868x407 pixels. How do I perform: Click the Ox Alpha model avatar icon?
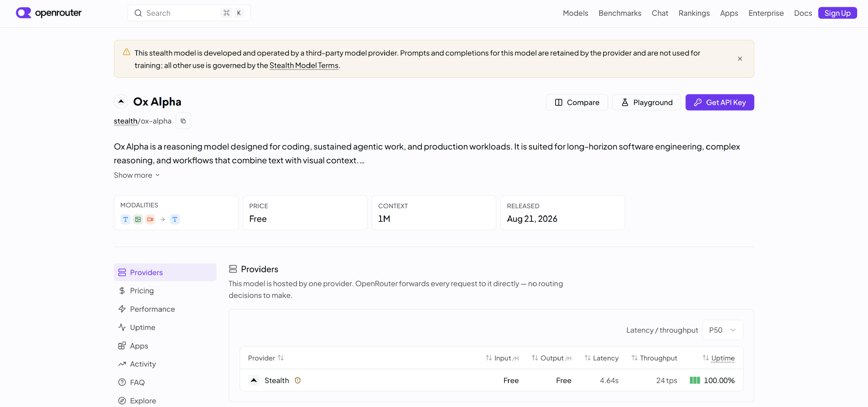pyautogui.click(x=121, y=102)
